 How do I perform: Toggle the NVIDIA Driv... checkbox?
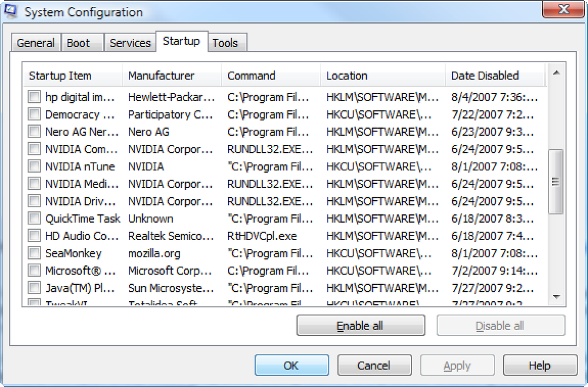click(x=34, y=201)
